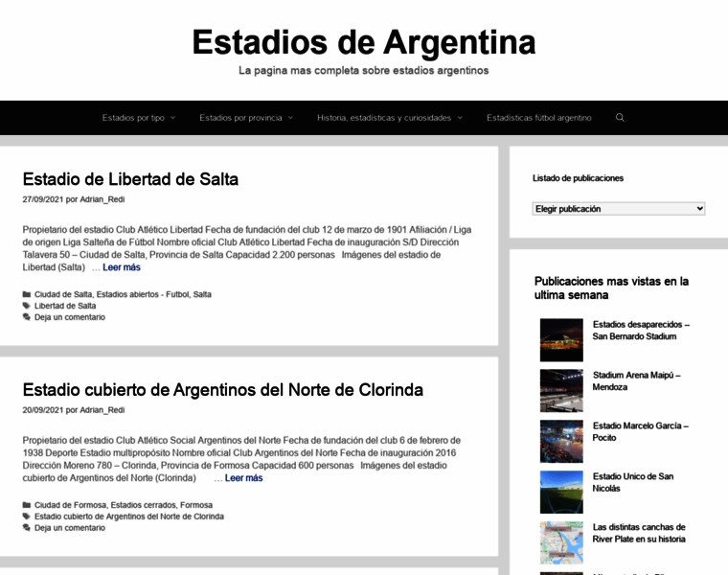
Task: Open Stadium Arena Maipú – Mendoza link
Action: [x=637, y=380]
